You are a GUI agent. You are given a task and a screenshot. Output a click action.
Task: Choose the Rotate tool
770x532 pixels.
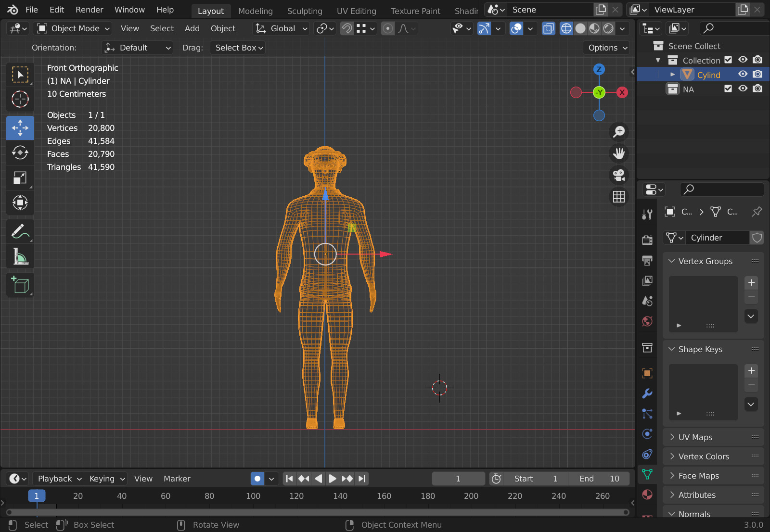tap(20, 152)
